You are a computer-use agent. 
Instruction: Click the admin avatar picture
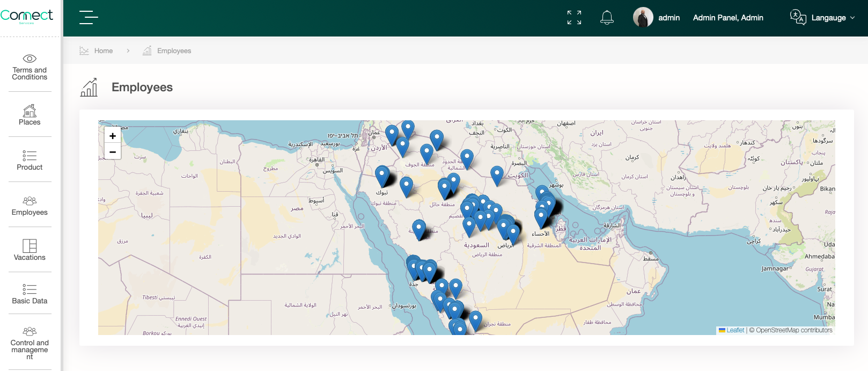(643, 17)
